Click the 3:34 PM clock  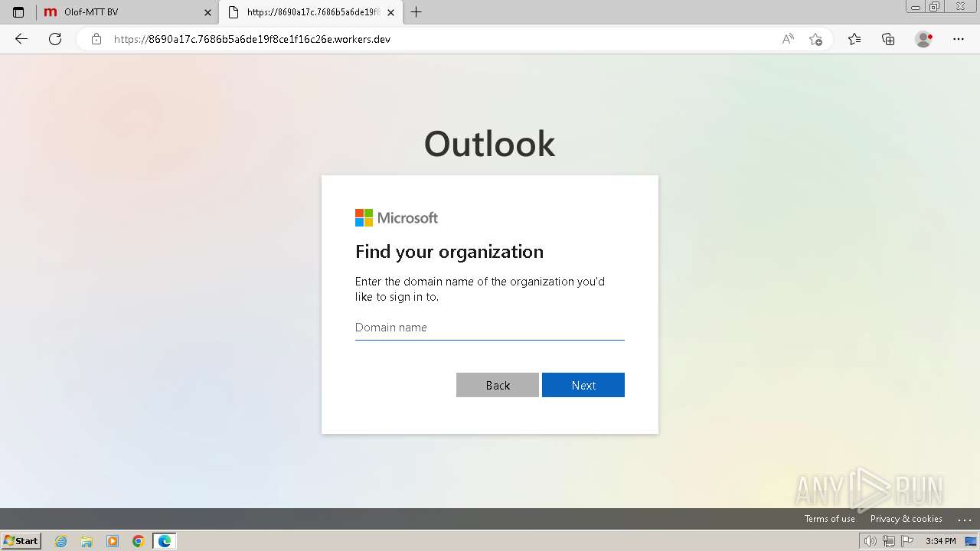(x=941, y=541)
